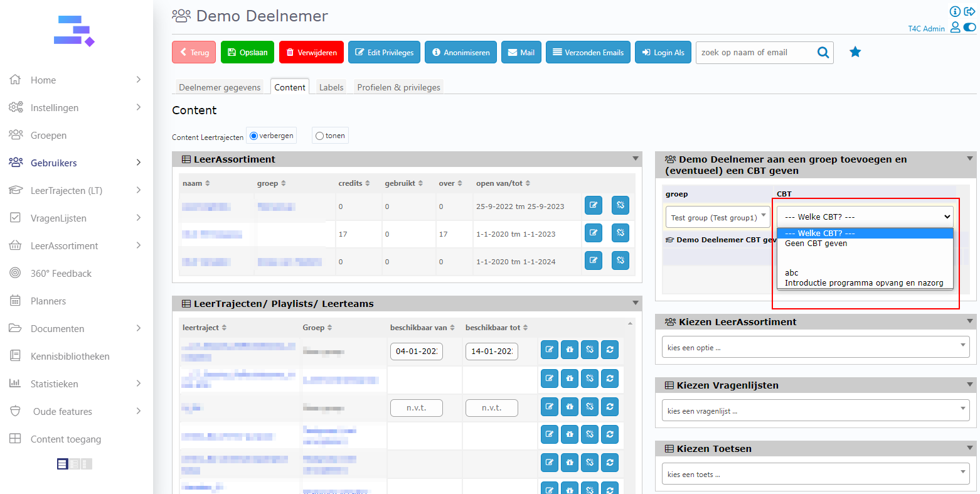Select the 'tonen' radio button
980x494 pixels.
click(319, 136)
